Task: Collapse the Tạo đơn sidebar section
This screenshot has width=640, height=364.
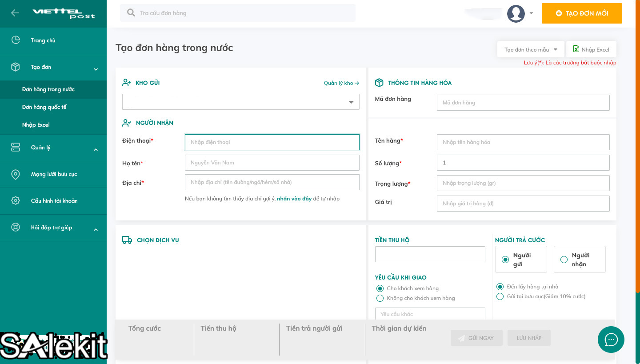Action: click(96, 69)
